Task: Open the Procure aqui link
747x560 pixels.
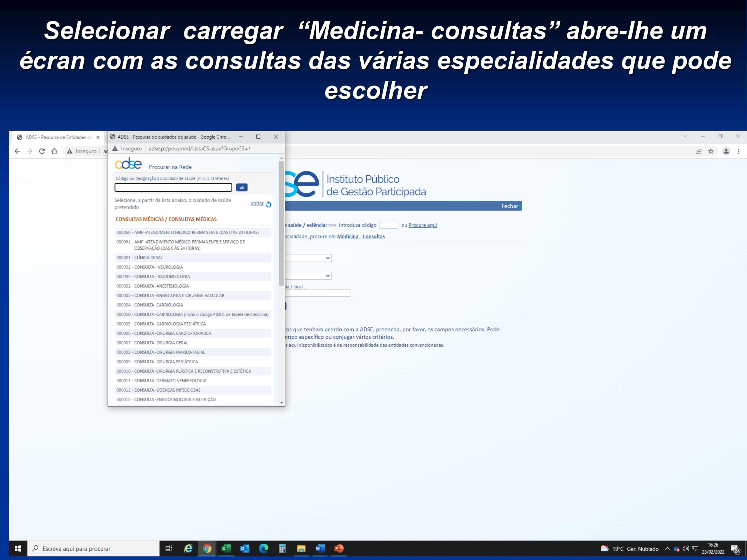Action: pos(423,225)
